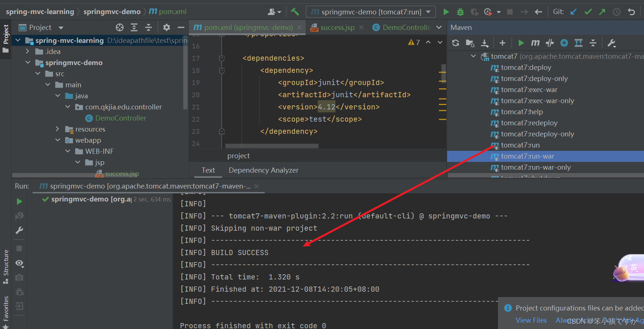Open Run panel wrench settings
This screenshot has width=644, height=329.
[20, 230]
